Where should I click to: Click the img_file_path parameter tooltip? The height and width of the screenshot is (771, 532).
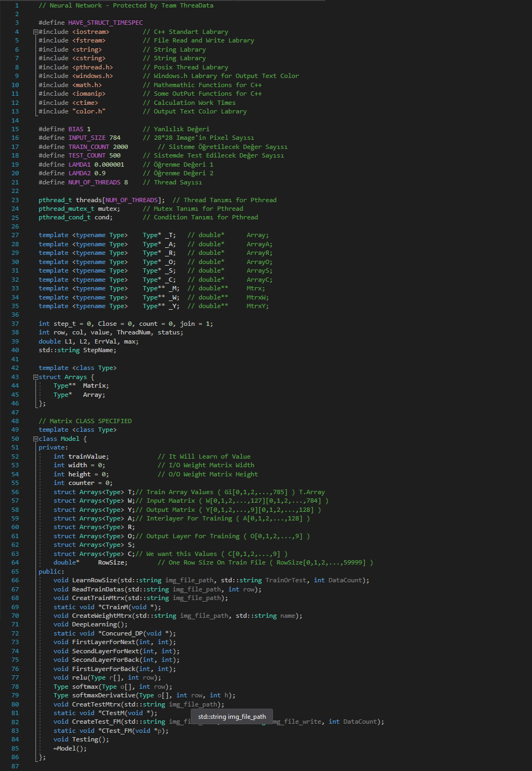(232, 716)
